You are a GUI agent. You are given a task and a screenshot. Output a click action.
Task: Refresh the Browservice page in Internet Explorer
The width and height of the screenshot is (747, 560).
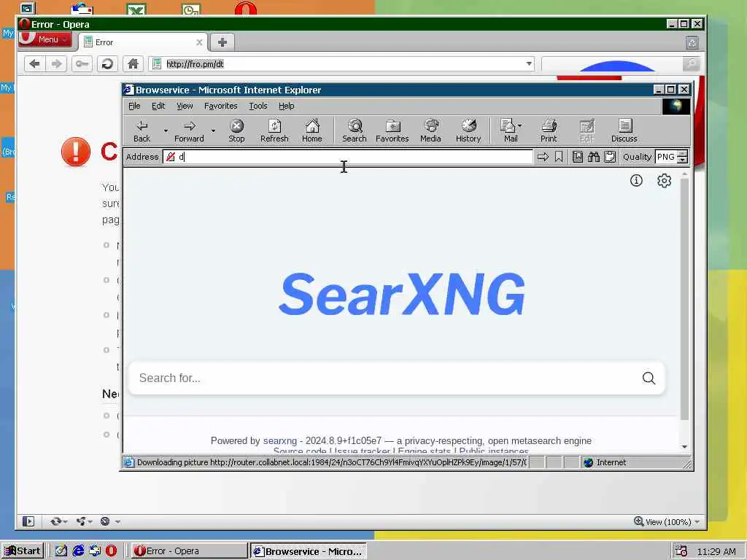274,131
